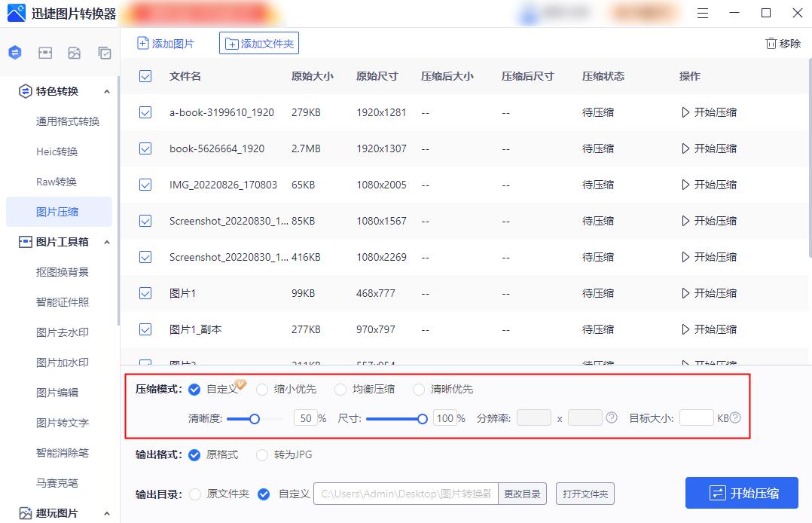Uncheck book-5626664_1920 in the file list
This screenshot has height=523, width=812.
(x=145, y=148)
